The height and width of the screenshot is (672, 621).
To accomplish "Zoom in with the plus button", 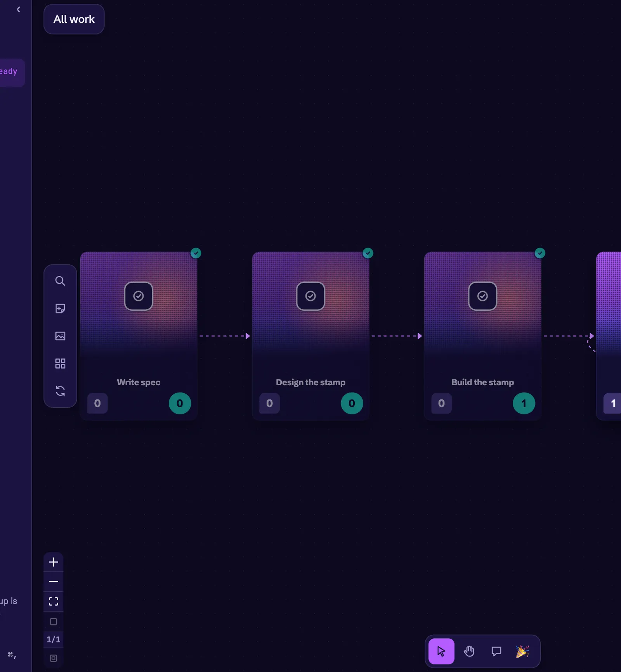I will pyautogui.click(x=54, y=562).
